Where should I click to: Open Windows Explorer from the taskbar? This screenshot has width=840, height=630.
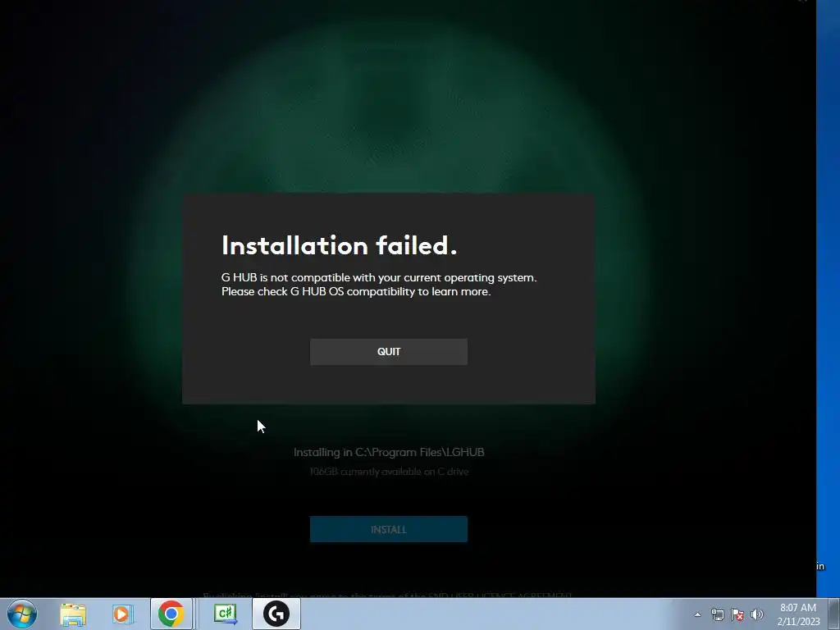tap(73, 614)
